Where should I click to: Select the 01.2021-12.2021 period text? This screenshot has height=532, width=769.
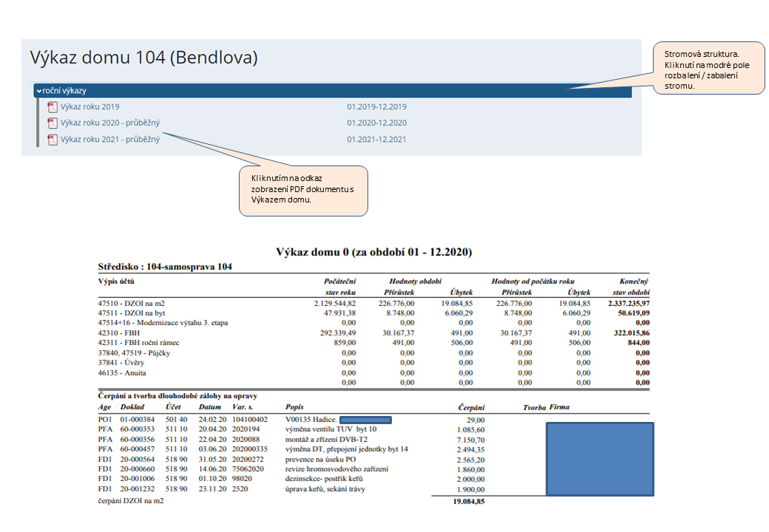click(x=376, y=140)
